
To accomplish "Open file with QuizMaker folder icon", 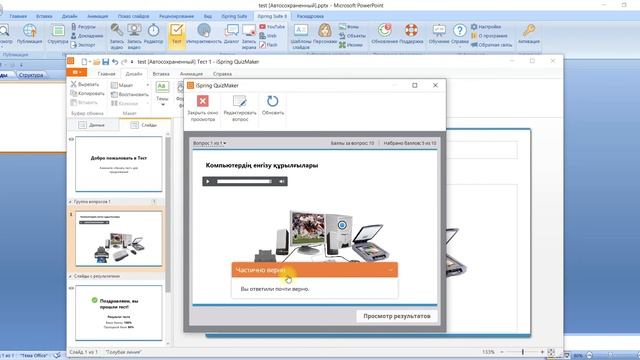I will click(96, 62).
